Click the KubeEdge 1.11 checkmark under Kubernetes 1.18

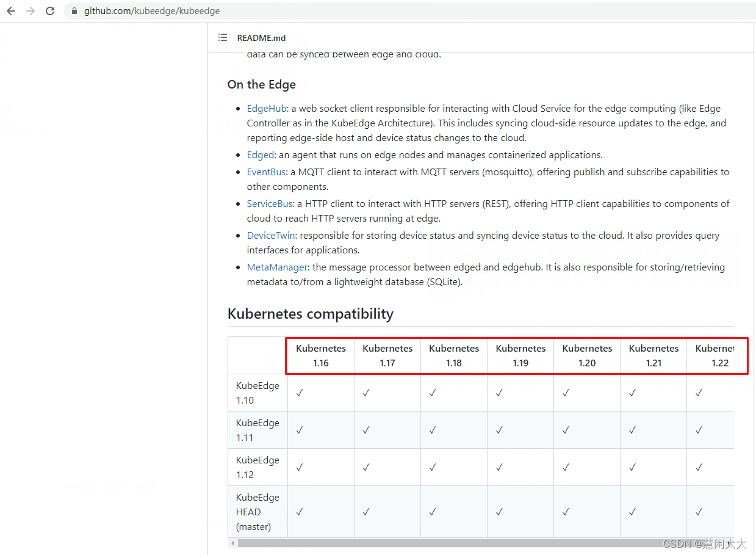point(433,430)
